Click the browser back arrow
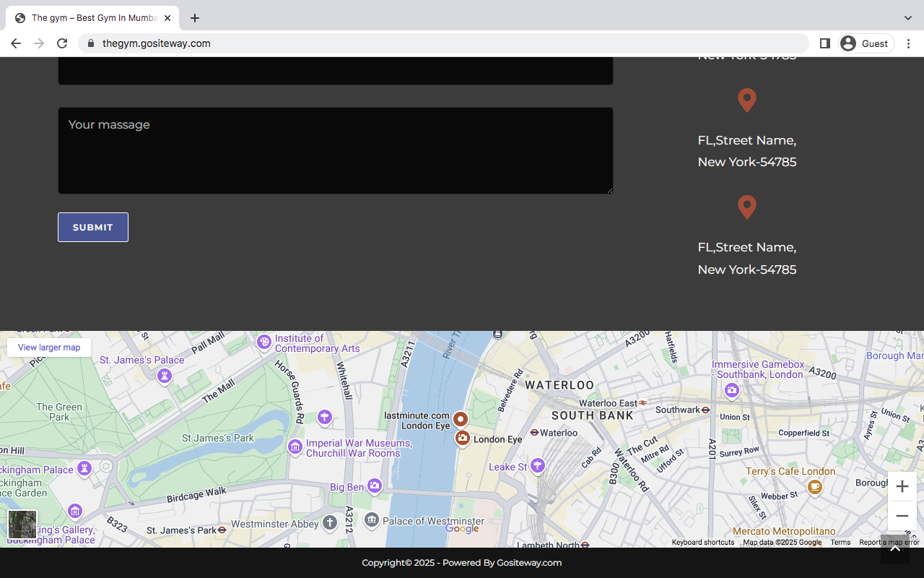Viewport: 924px width, 578px height. tap(16, 43)
